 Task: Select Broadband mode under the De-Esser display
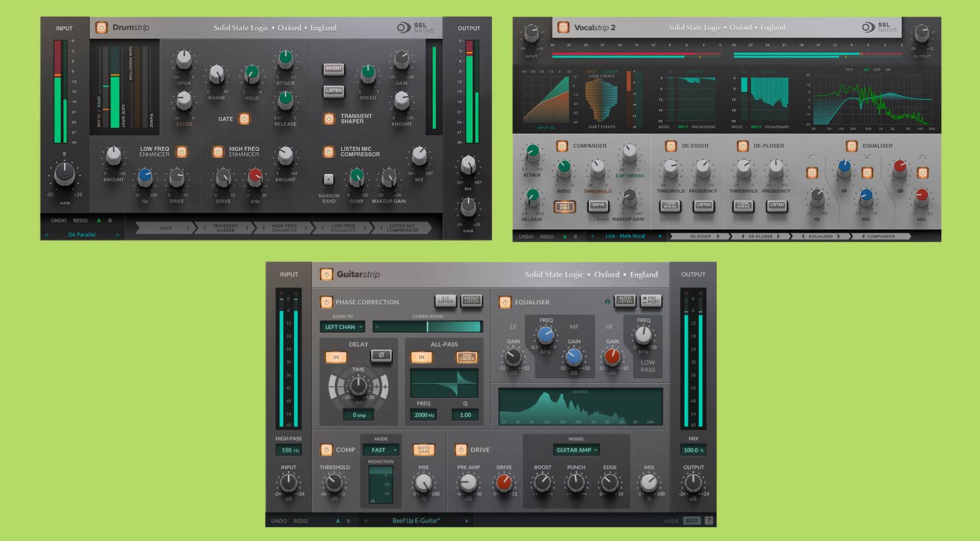coord(703,127)
